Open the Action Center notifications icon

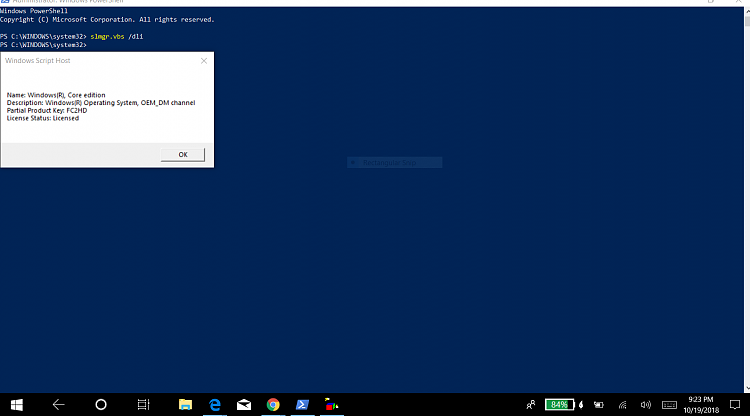(x=735, y=405)
